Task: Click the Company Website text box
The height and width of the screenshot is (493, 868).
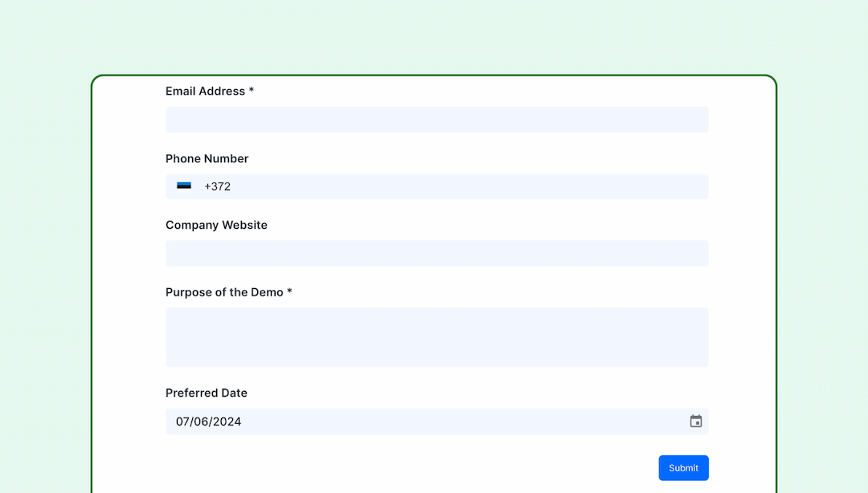Action: click(x=436, y=253)
